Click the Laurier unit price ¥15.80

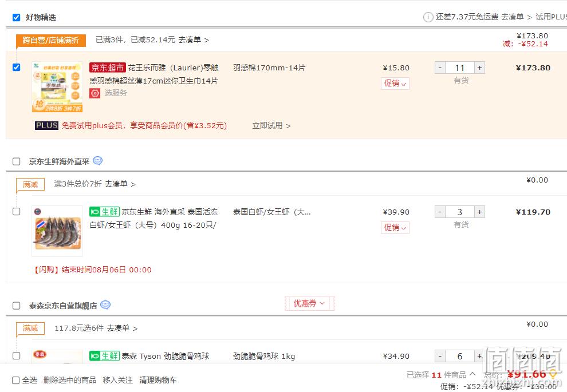pyautogui.click(x=396, y=68)
